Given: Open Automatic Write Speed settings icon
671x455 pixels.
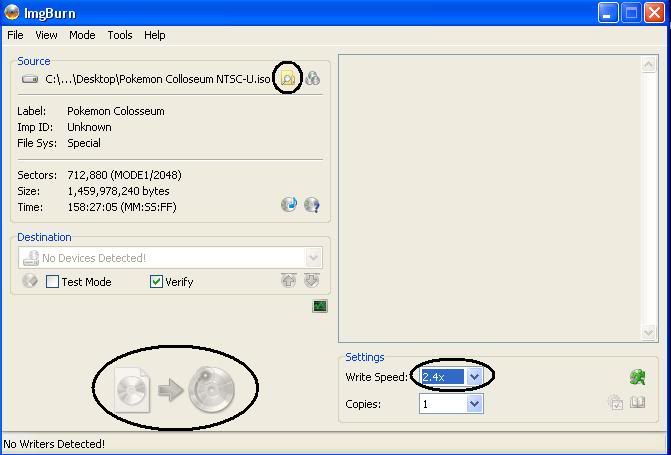Looking at the screenshot, I should coord(638,377).
